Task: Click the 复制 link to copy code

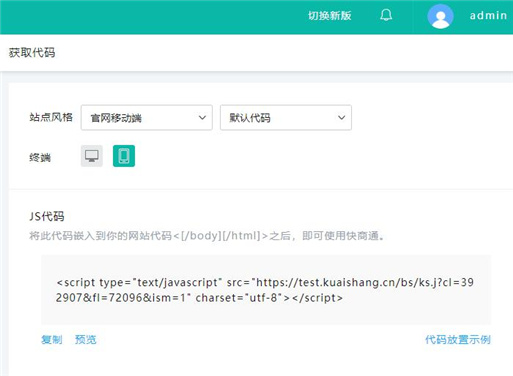Action: tap(52, 340)
